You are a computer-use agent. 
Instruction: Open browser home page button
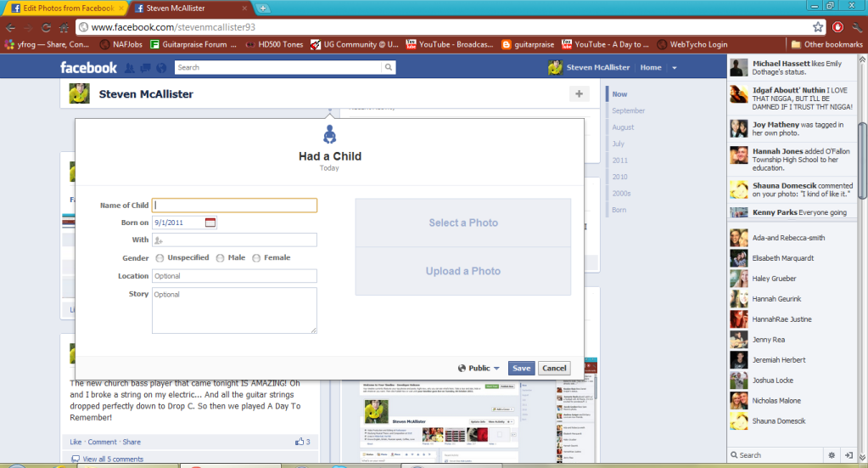pyautogui.click(x=64, y=27)
